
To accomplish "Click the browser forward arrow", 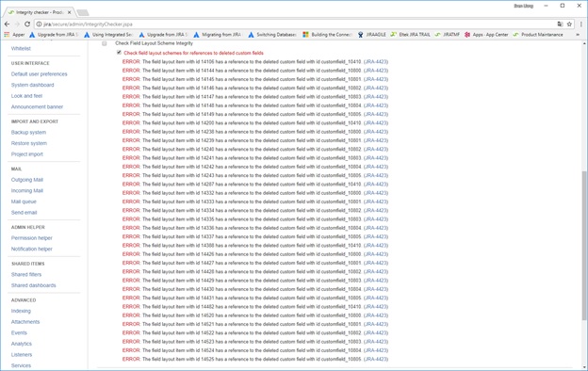I will pos(17,24).
